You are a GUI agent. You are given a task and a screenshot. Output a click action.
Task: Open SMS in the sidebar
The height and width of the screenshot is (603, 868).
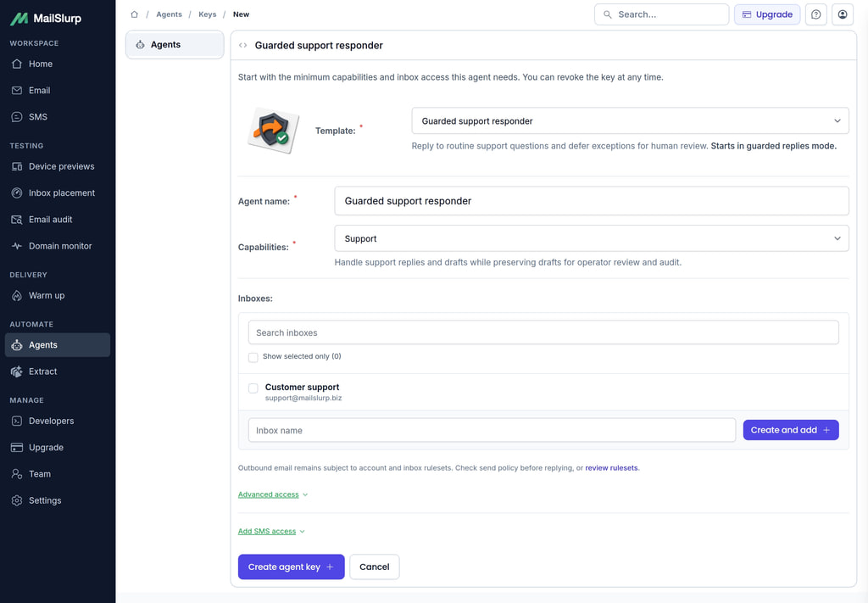tap(58, 117)
